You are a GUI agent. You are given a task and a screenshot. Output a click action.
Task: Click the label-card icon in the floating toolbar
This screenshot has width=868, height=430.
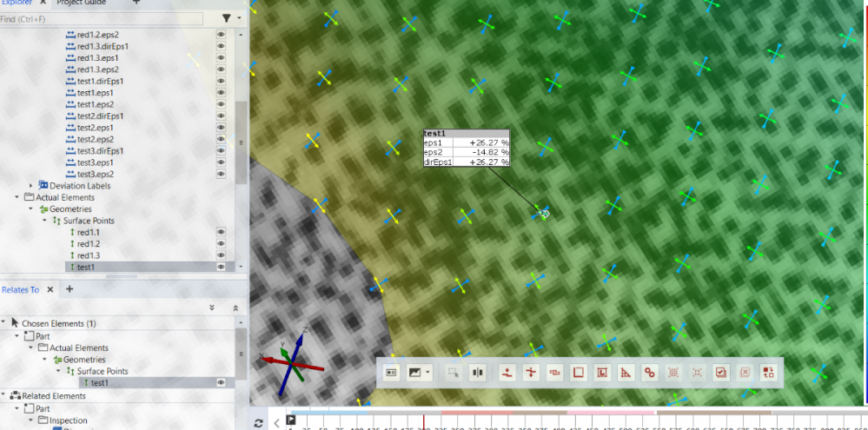[391, 373]
